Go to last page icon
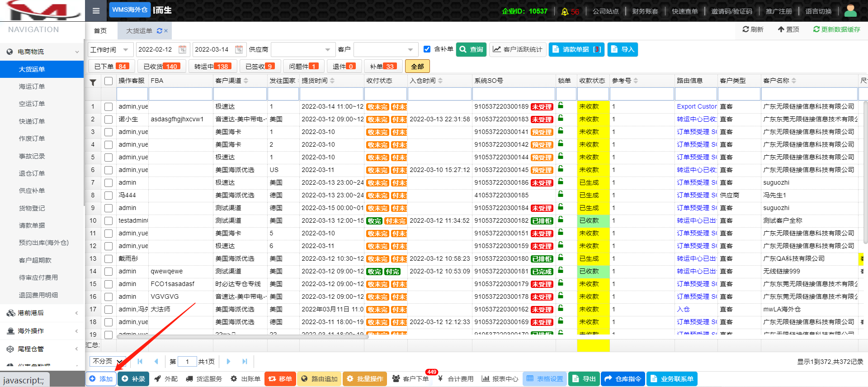The image size is (868, 387). pyautogui.click(x=245, y=361)
